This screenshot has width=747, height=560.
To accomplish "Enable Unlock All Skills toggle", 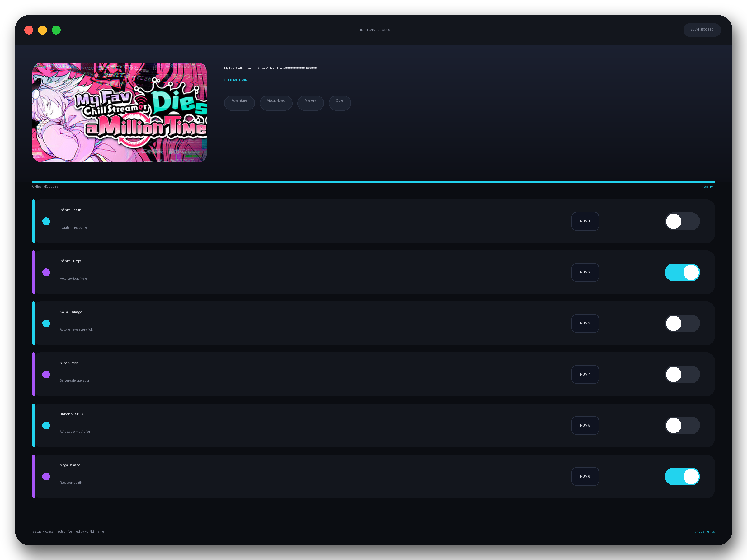I will click(682, 425).
